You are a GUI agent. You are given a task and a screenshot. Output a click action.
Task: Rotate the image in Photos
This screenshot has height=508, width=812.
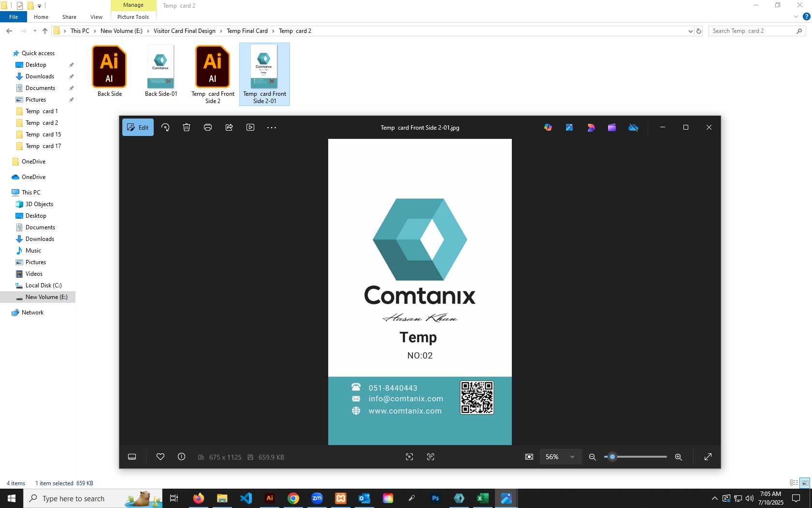point(165,127)
